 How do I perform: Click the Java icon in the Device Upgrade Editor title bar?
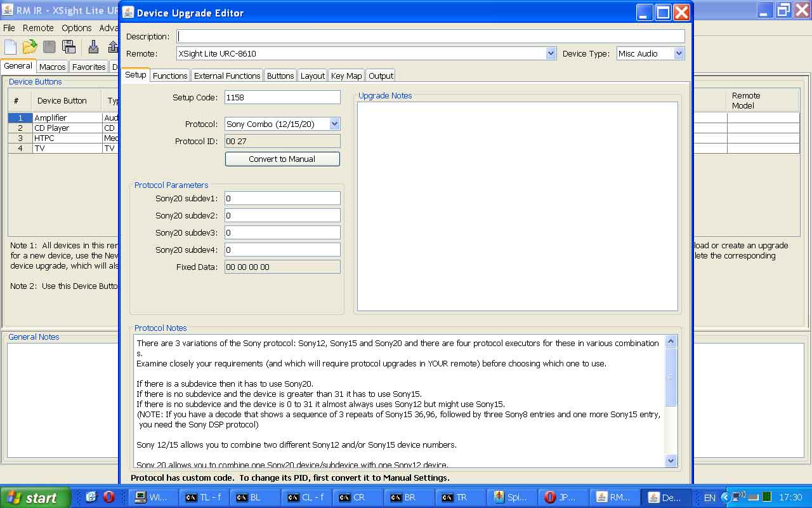point(128,13)
